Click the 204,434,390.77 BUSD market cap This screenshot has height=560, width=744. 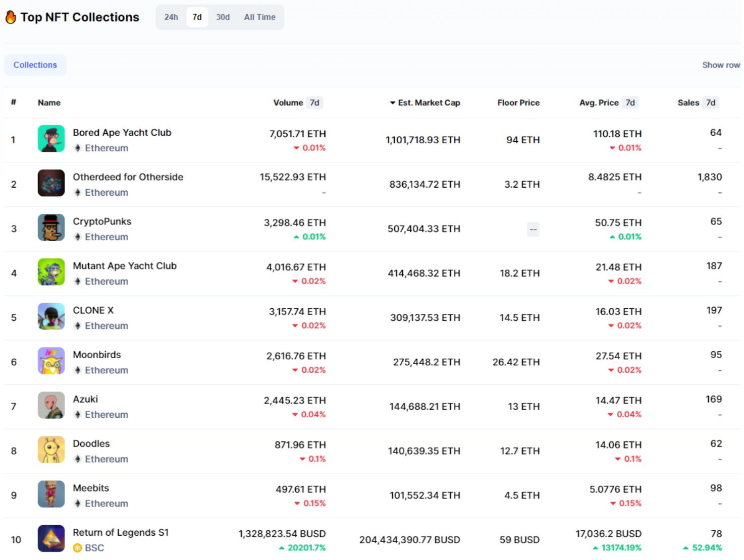coord(409,540)
